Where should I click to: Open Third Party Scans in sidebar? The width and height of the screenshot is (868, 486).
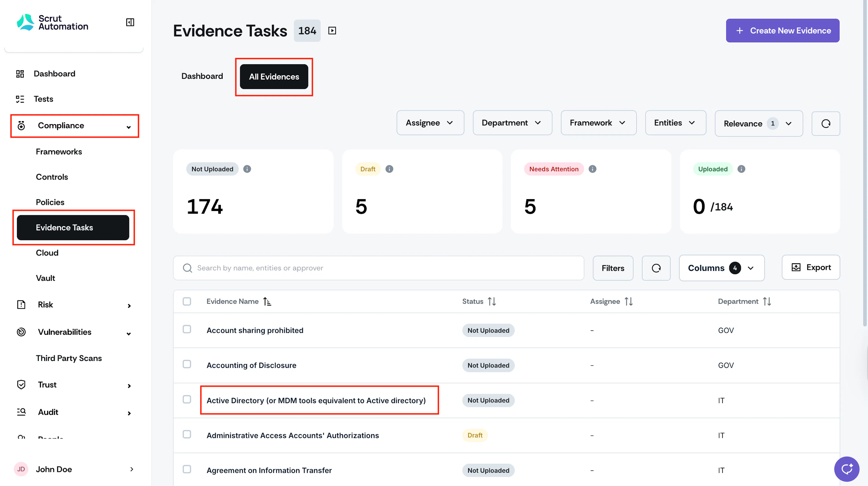(69, 358)
